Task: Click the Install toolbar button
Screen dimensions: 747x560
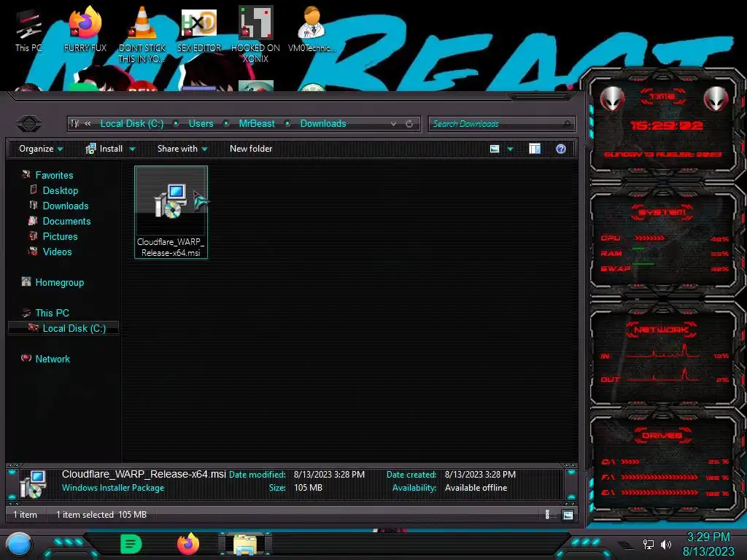Action: point(104,149)
